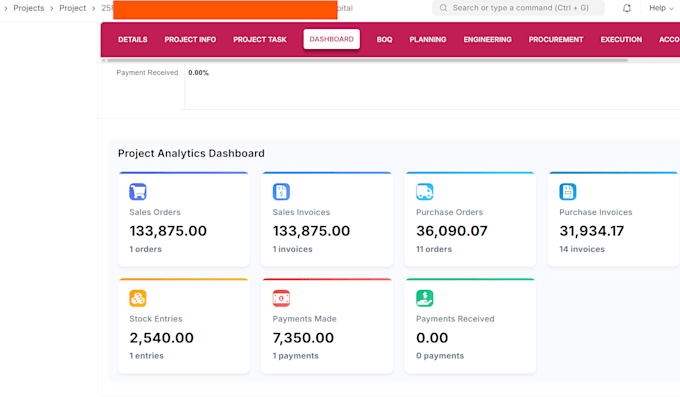The width and height of the screenshot is (680, 397).
Task: Click the '14 invoices' count
Action: [x=582, y=249]
